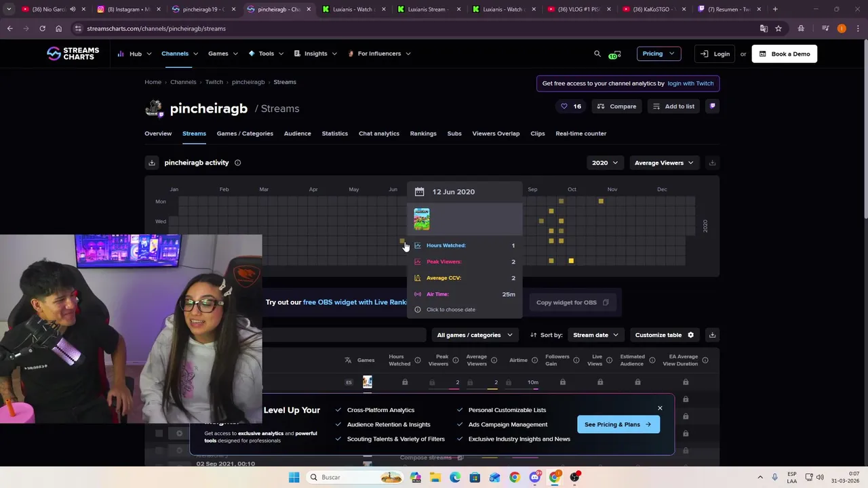Click See Pricing & Plans button
Image resolution: width=868 pixels, height=488 pixels.
[x=618, y=424]
